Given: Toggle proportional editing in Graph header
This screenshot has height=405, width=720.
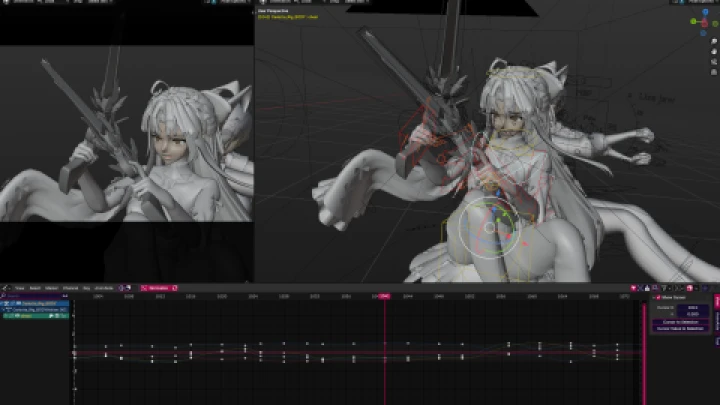Looking at the screenshot, I should [705, 288].
